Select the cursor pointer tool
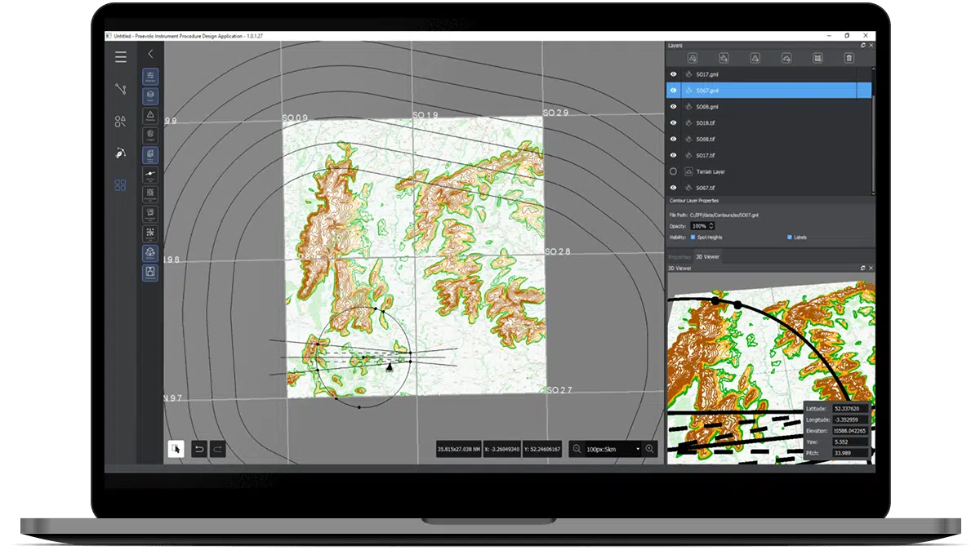The image size is (980, 555). click(176, 449)
